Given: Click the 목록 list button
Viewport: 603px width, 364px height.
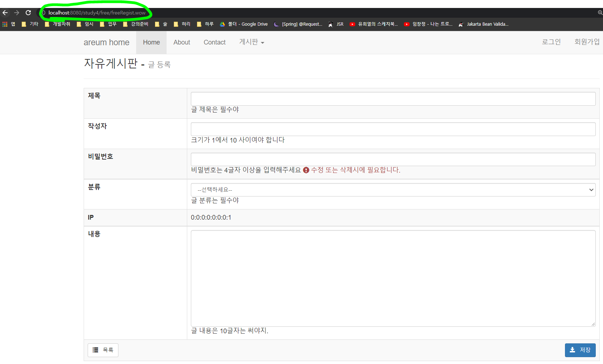Looking at the screenshot, I should point(103,350).
